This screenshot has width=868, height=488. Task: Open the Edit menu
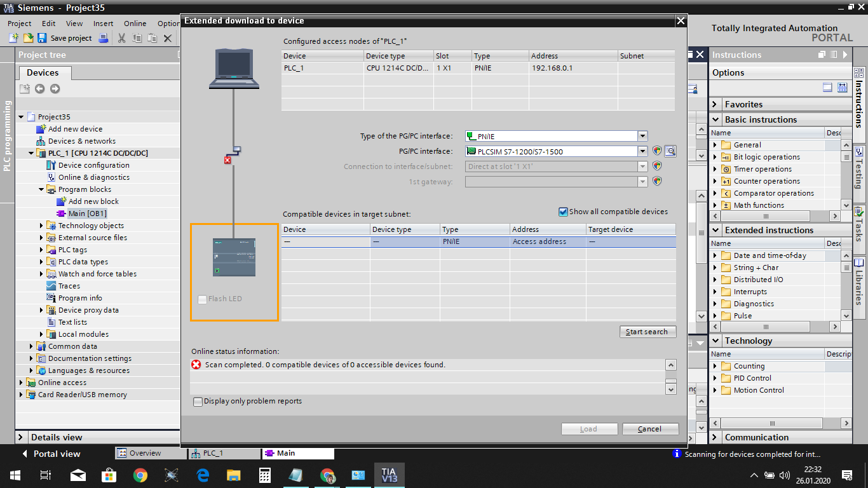(x=49, y=24)
